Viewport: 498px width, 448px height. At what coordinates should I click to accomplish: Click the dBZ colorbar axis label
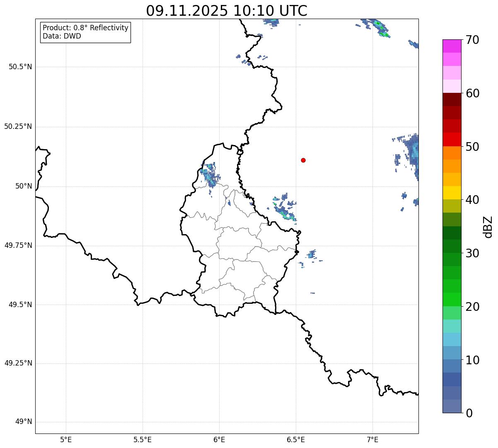coord(488,227)
